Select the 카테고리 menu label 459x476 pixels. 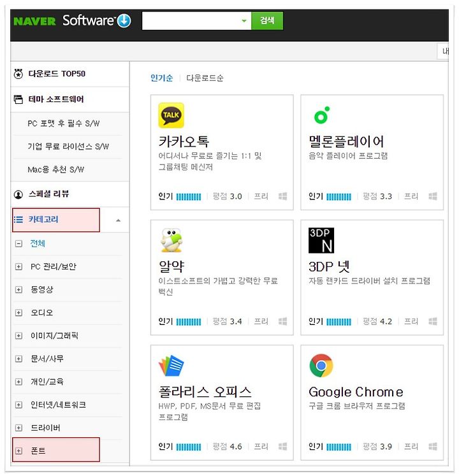(43, 219)
